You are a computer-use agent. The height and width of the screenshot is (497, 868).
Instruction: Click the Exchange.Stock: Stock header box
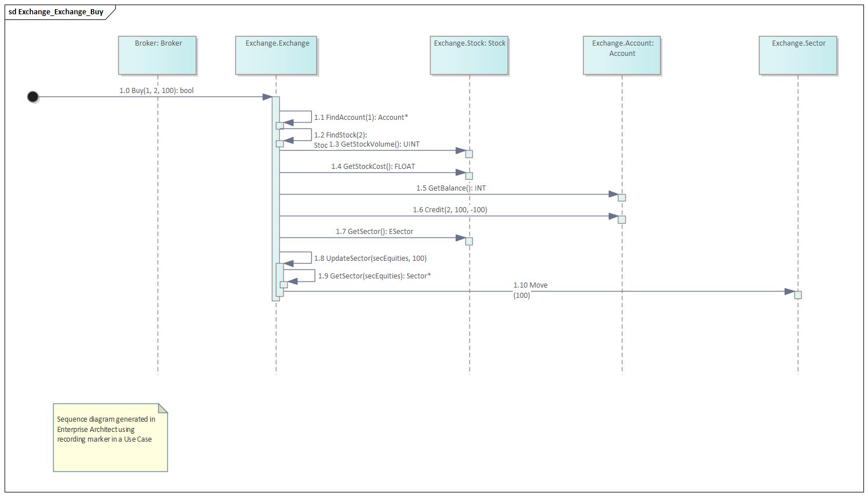click(x=469, y=55)
